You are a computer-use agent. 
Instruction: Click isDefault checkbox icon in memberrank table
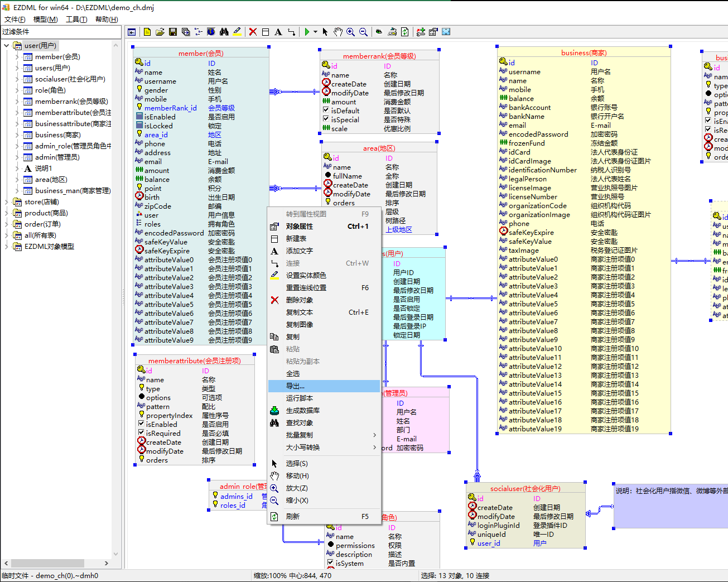[326, 110]
